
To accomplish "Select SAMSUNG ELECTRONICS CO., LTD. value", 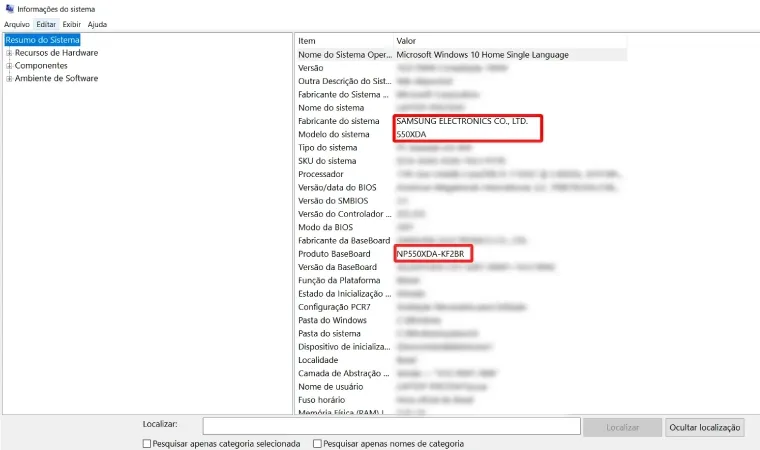I will click(462, 121).
